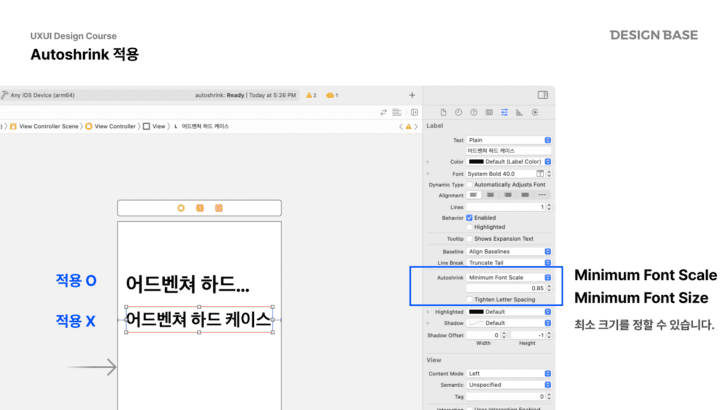Click the font picker T icon
This screenshot has width=728, height=410.
(540, 174)
